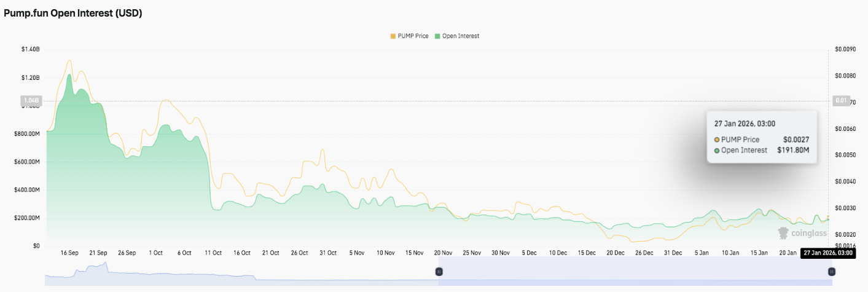Click the 16 Sep date on x-axis
The height and width of the screenshot is (292, 868).
[x=69, y=253]
